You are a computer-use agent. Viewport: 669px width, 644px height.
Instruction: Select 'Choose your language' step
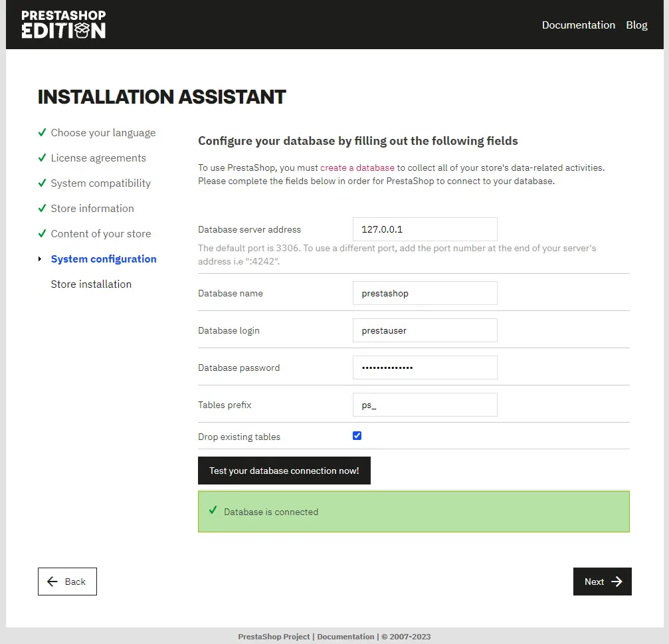coord(103,133)
